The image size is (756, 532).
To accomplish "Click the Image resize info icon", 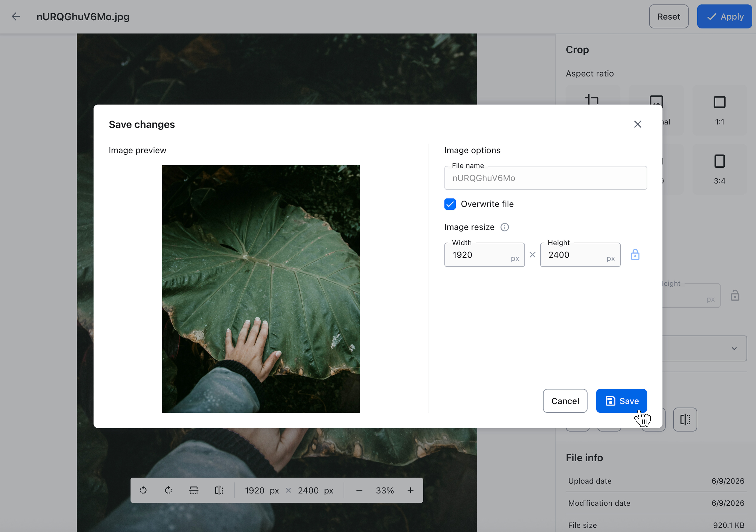I will pos(504,227).
